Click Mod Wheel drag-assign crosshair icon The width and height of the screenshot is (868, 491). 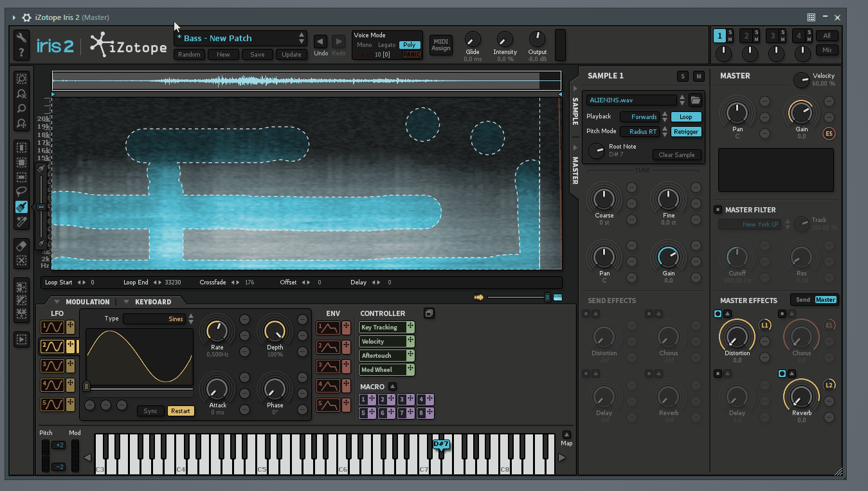tap(410, 369)
